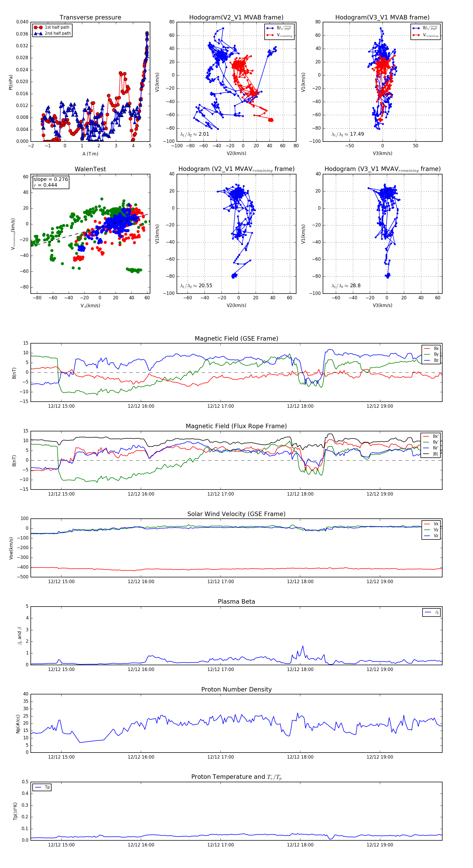Click 'Hodogram (V2_V1 MVAV remaining frame)' title
This screenshot has height=868, width=473.
click(x=236, y=169)
